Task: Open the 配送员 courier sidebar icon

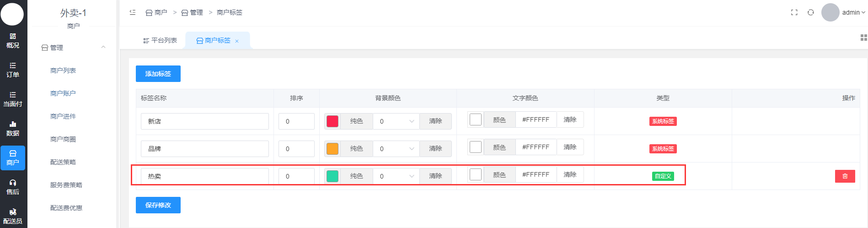Action: point(13,216)
